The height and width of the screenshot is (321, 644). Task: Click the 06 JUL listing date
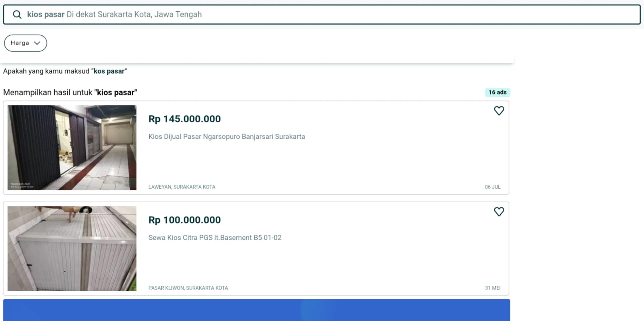[492, 187]
